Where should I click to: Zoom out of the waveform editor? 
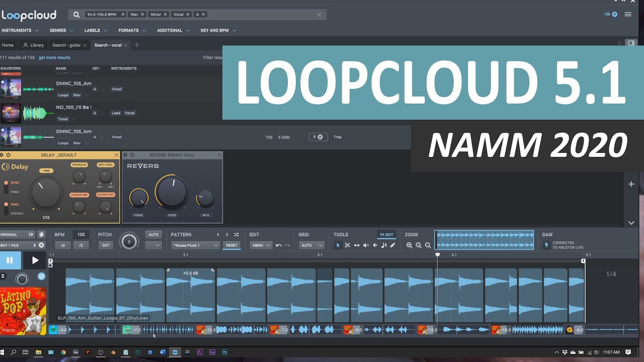click(428, 245)
